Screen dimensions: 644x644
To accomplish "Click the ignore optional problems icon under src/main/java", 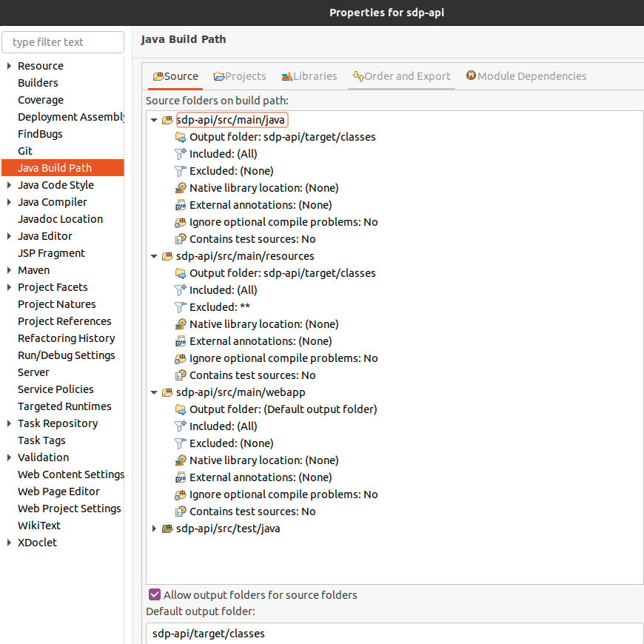I will point(181,222).
